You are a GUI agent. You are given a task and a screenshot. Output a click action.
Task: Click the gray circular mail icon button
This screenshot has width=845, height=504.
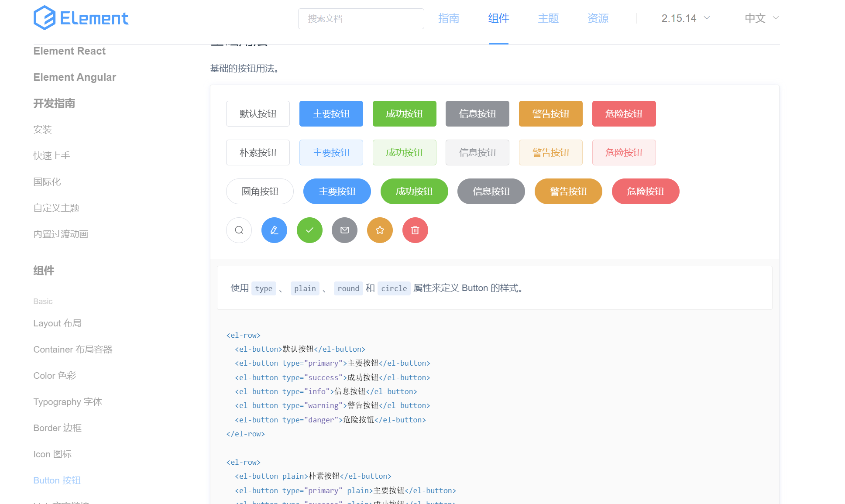pyautogui.click(x=344, y=230)
